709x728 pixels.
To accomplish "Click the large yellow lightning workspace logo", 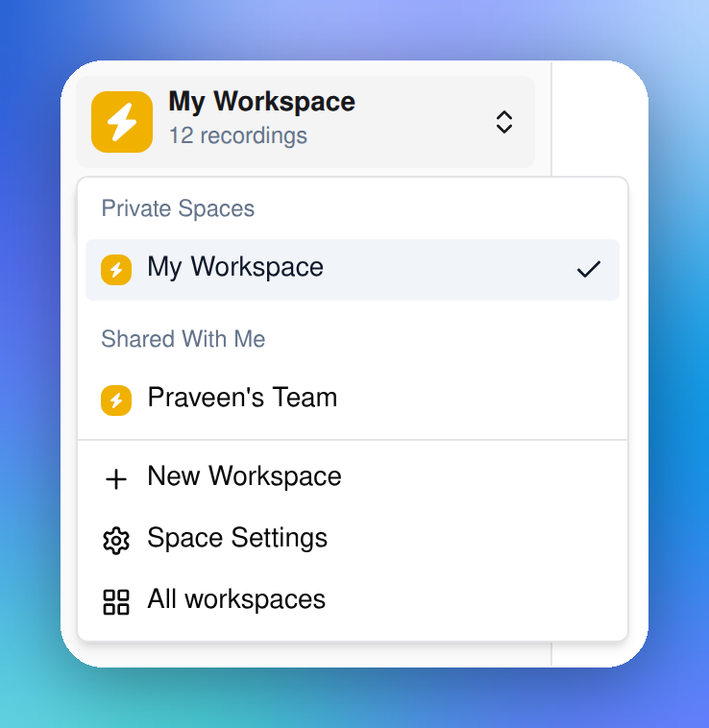I will click(x=122, y=122).
